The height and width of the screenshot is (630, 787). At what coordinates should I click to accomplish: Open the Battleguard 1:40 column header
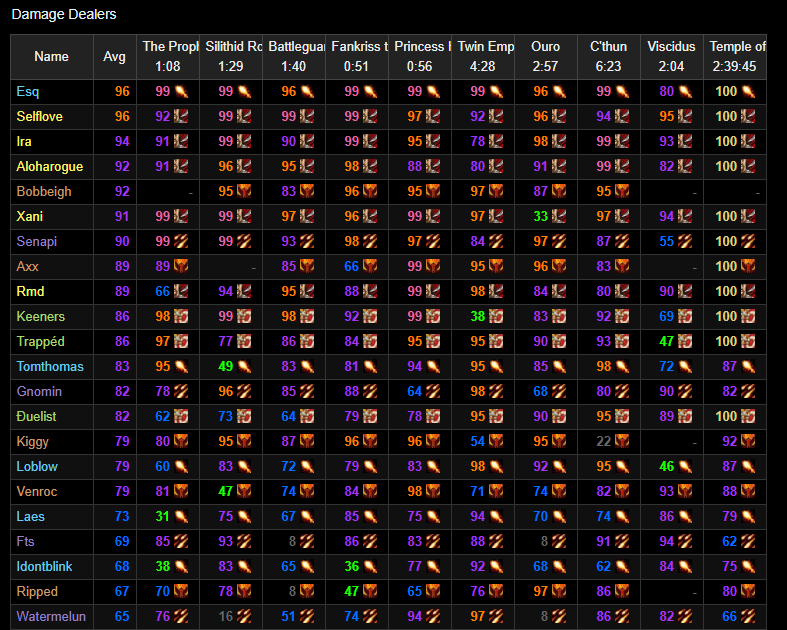[x=294, y=57]
